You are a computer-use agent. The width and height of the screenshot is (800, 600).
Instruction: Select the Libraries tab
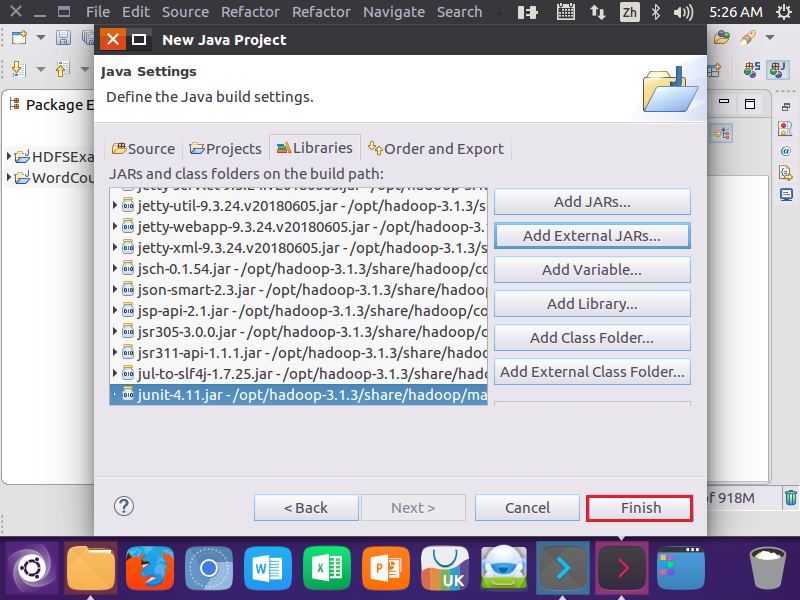pyautogui.click(x=315, y=148)
